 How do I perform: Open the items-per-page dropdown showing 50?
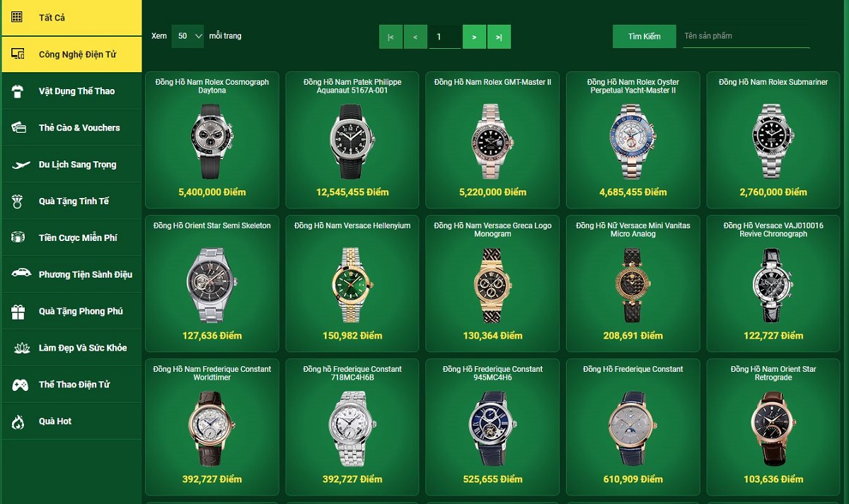pyautogui.click(x=187, y=36)
